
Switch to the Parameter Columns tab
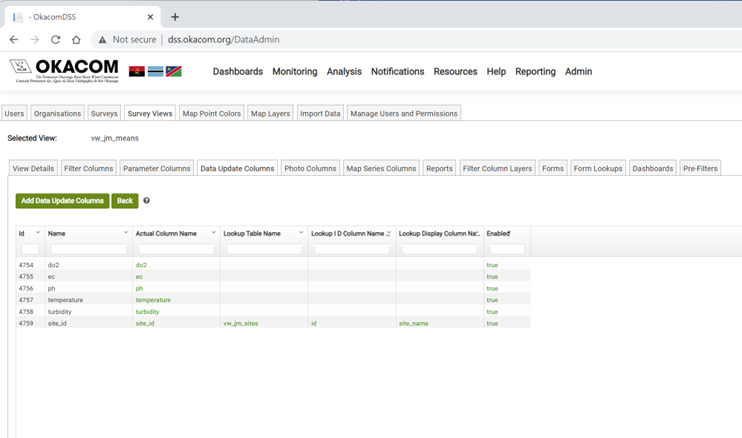pos(157,168)
